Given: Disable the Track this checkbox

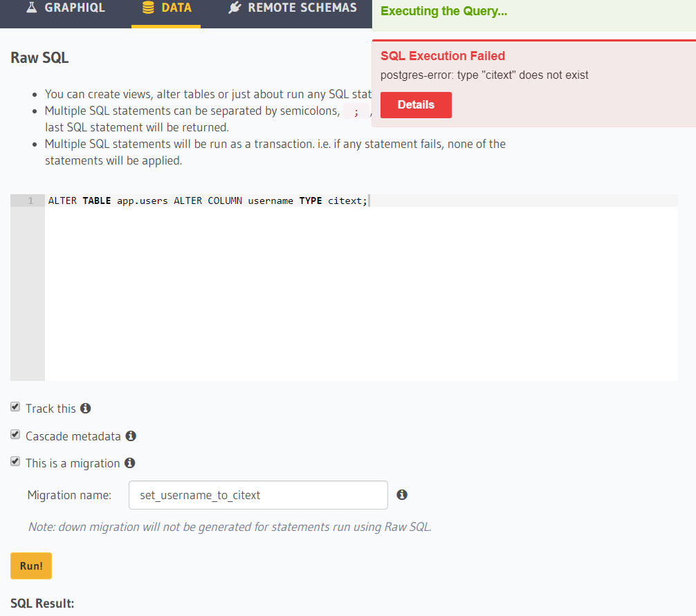Looking at the screenshot, I should point(15,407).
